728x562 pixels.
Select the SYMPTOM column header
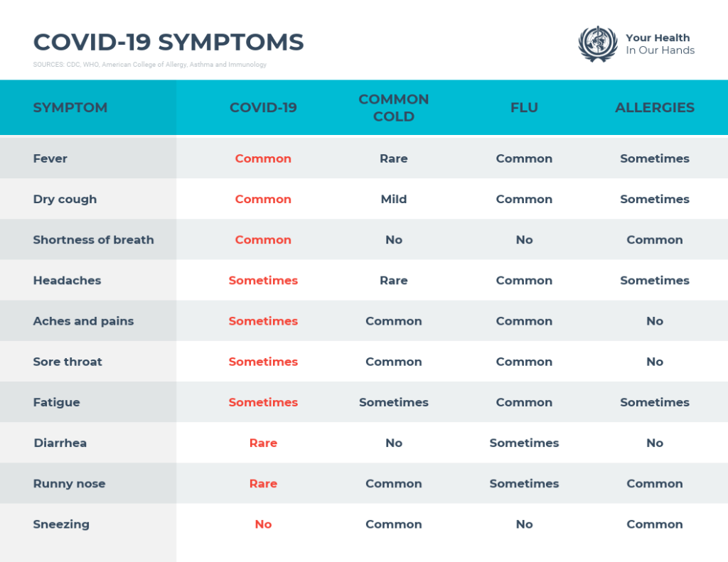pyautogui.click(x=70, y=108)
